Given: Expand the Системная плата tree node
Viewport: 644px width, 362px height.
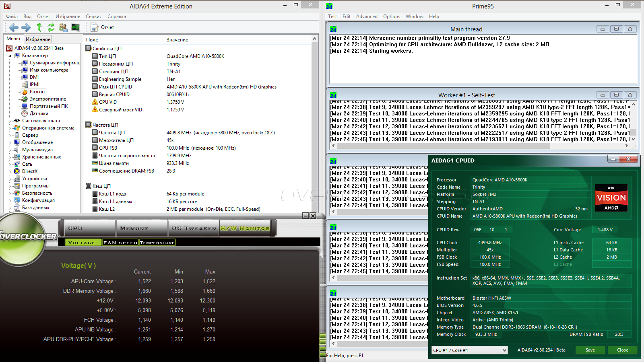Looking at the screenshot, I should click(x=10, y=121).
